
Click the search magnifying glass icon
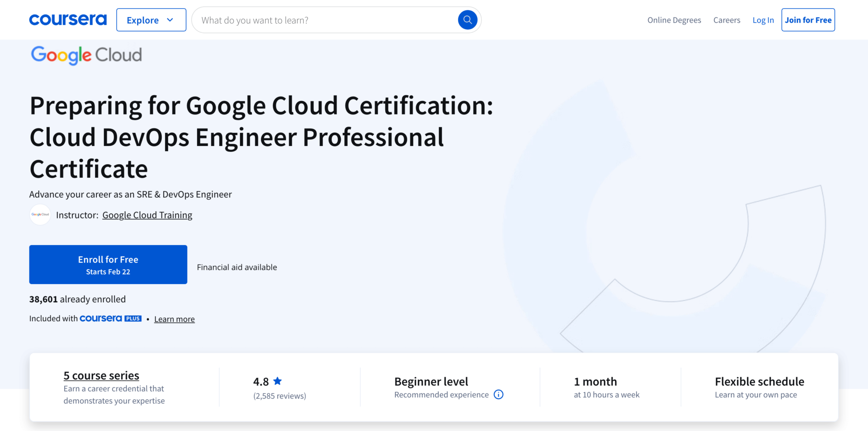tap(467, 19)
